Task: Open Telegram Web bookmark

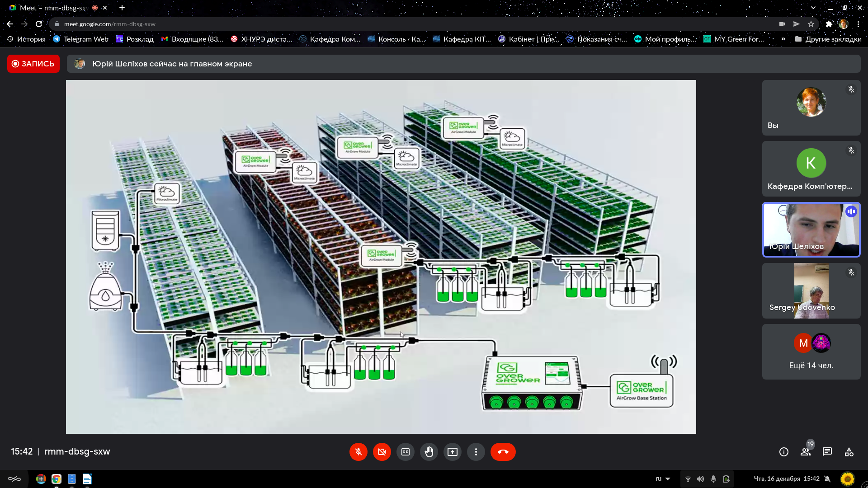Action: click(x=81, y=39)
